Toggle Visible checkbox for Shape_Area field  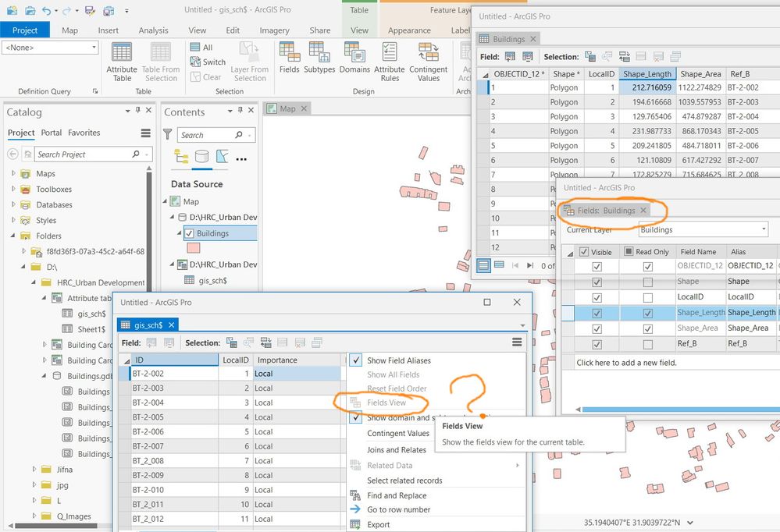(597, 328)
